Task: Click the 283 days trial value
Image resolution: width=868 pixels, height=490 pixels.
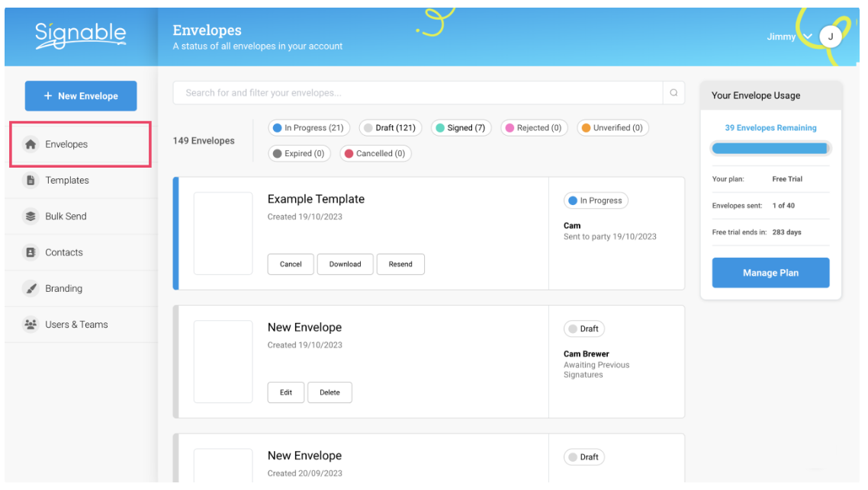Action: click(x=786, y=232)
